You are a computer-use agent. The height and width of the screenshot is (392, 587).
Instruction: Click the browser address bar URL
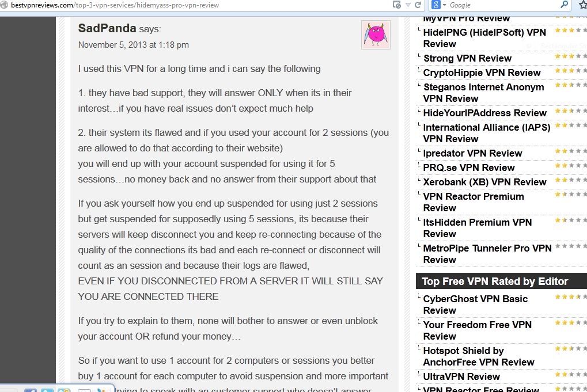point(115,5)
